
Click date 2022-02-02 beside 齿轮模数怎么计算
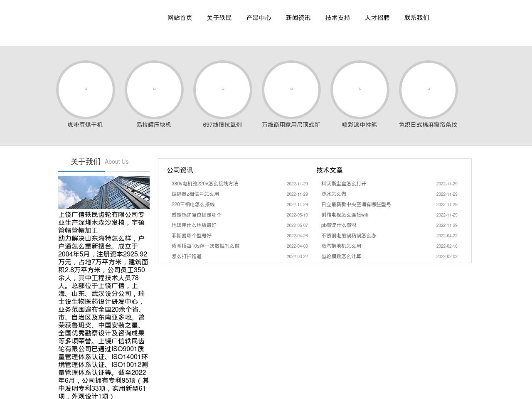click(447, 257)
